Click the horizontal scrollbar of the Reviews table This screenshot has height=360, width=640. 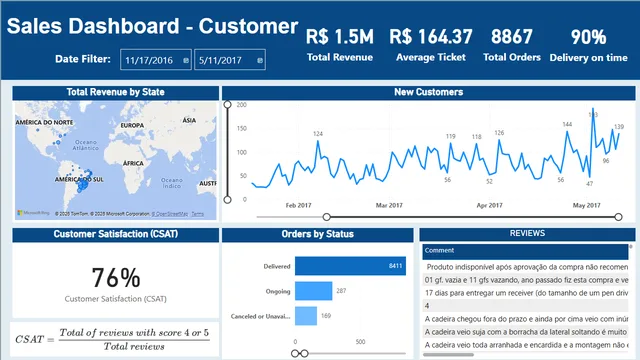[x=448, y=355]
